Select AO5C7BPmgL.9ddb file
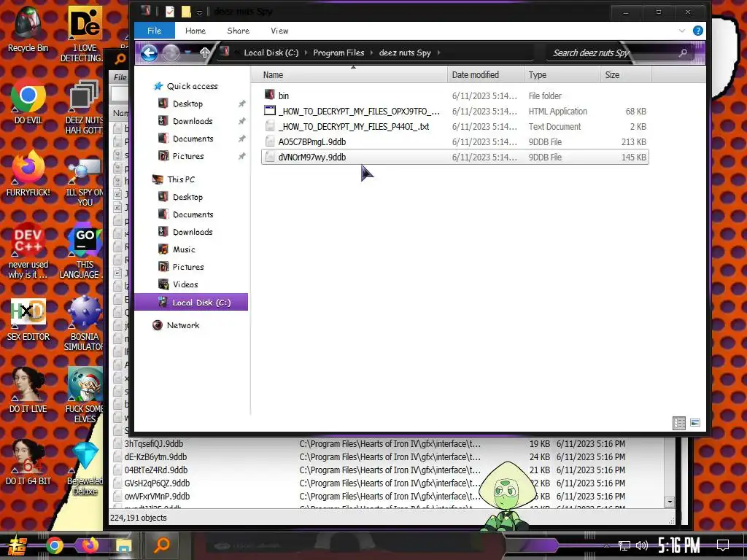Screen dimensions: 747x560 (x=455, y=141)
